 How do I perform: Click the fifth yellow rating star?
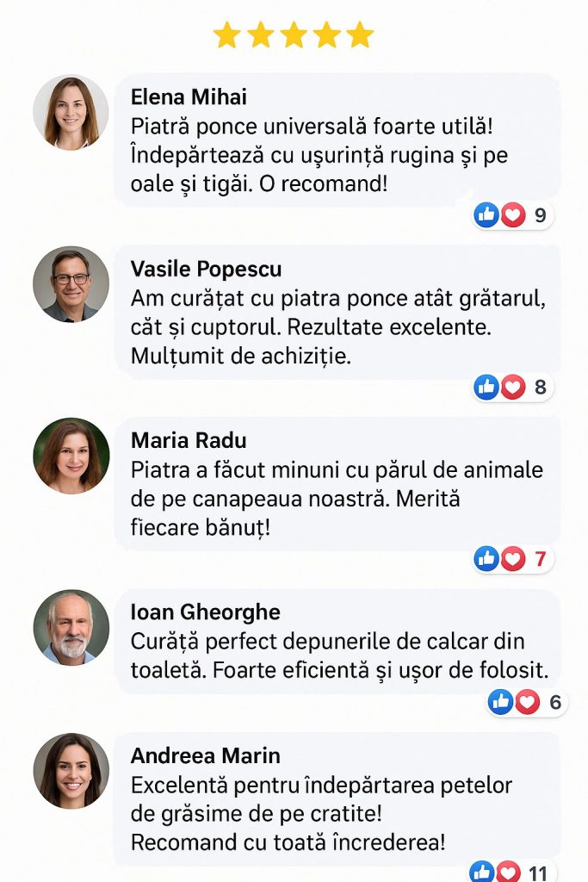point(360,35)
